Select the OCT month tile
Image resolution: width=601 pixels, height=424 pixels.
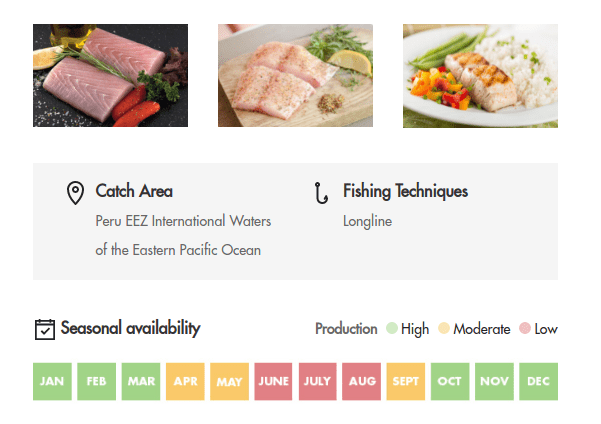coord(450,381)
